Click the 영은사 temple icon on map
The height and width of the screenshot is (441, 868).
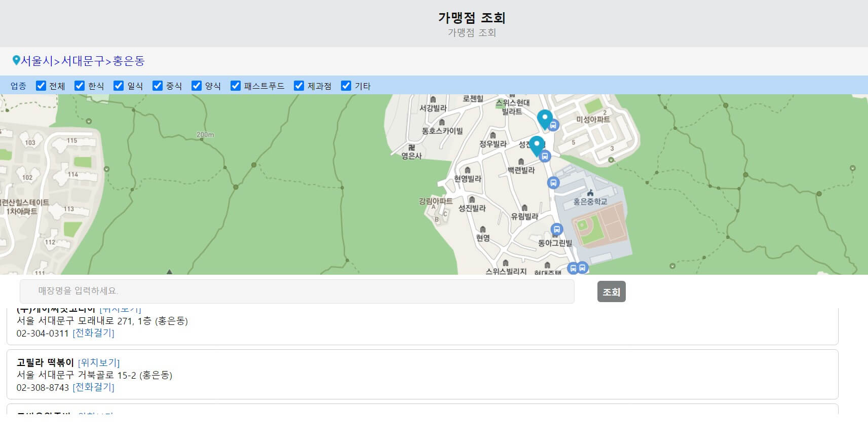click(411, 147)
